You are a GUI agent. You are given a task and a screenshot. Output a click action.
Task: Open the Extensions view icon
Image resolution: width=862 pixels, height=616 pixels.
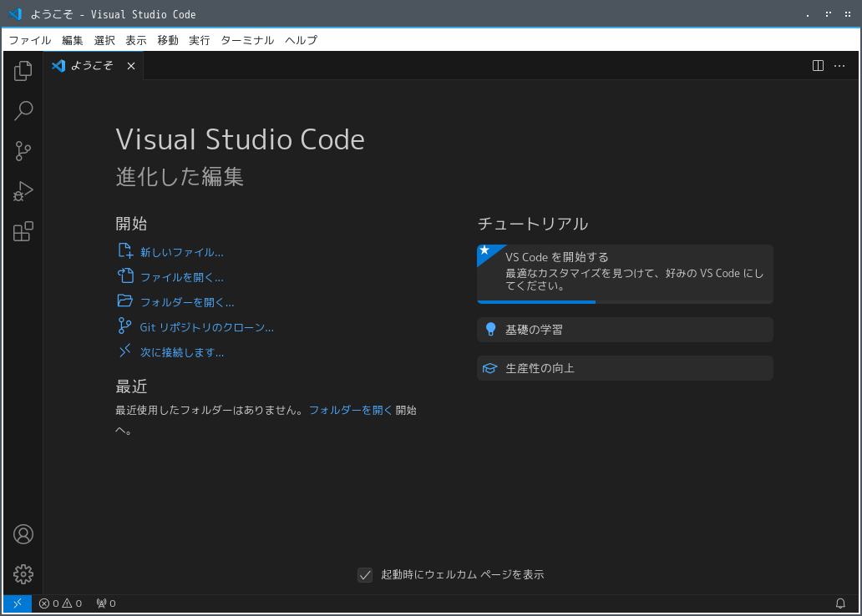click(x=23, y=231)
